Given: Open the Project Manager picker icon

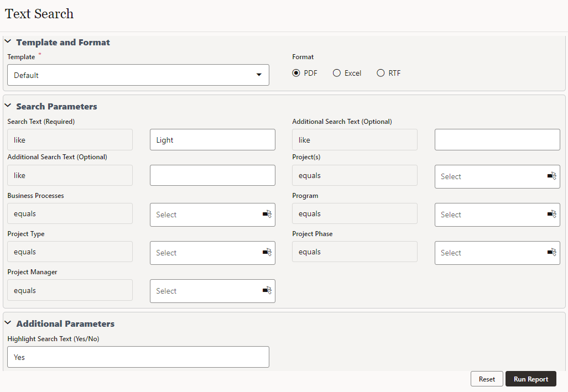Looking at the screenshot, I should point(266,291).
